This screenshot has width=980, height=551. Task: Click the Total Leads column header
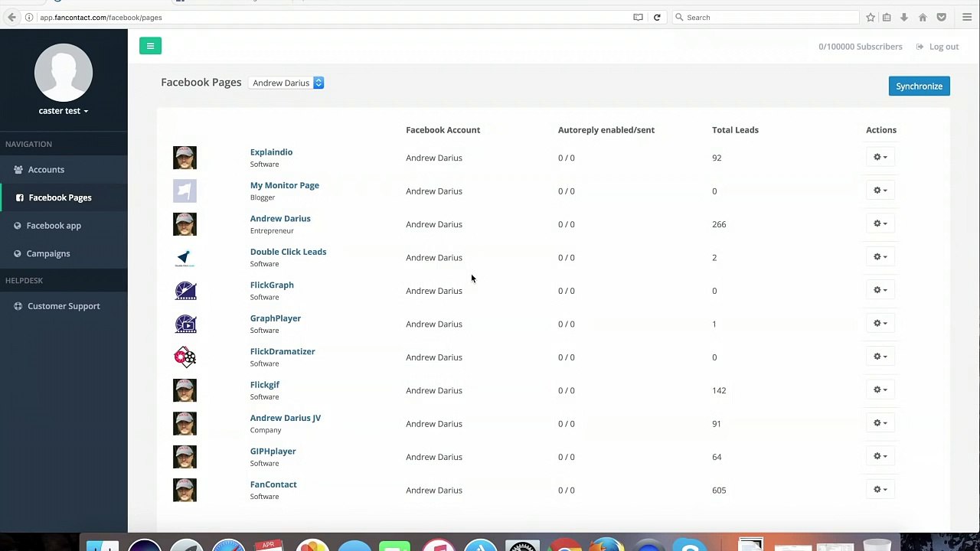(735, 130)
